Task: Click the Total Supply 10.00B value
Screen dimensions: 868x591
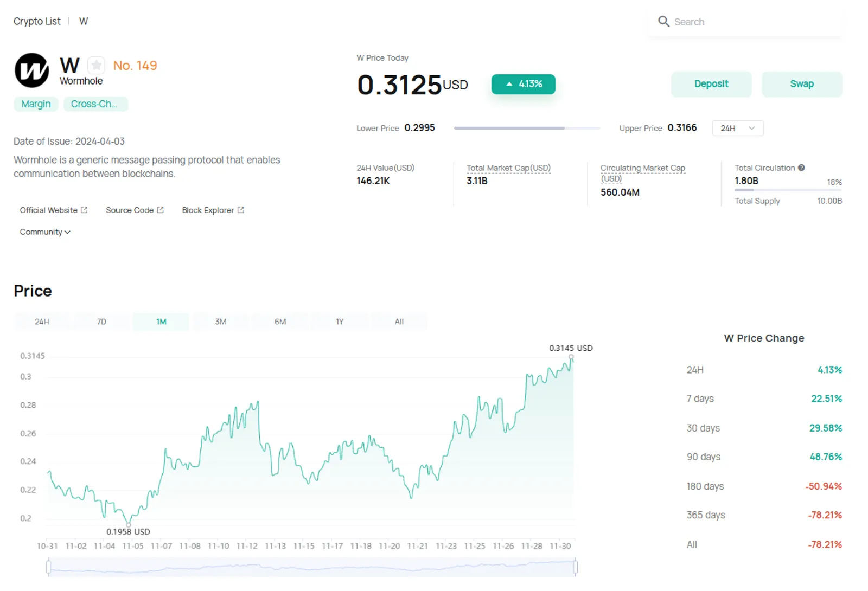Action: [829, 201]
